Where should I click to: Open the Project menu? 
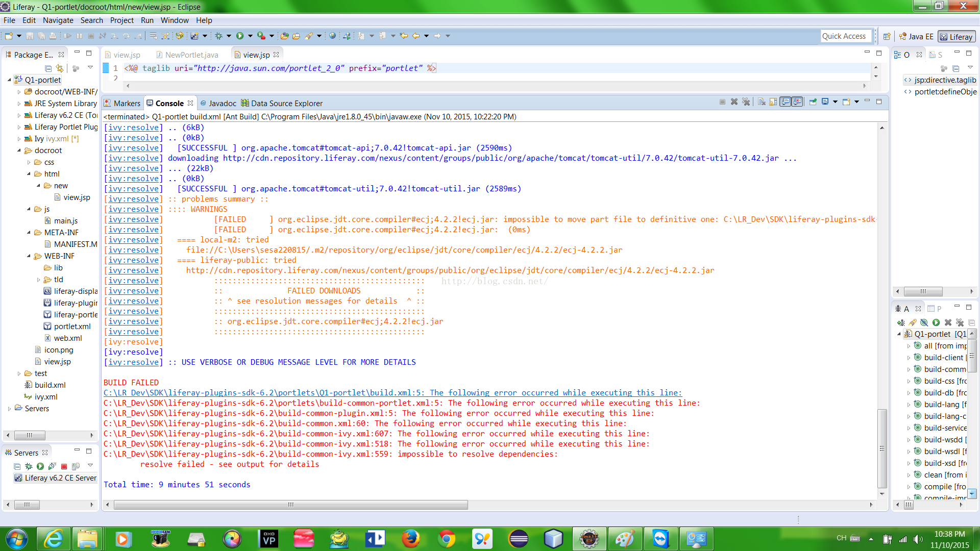click(x=121, y=20)
